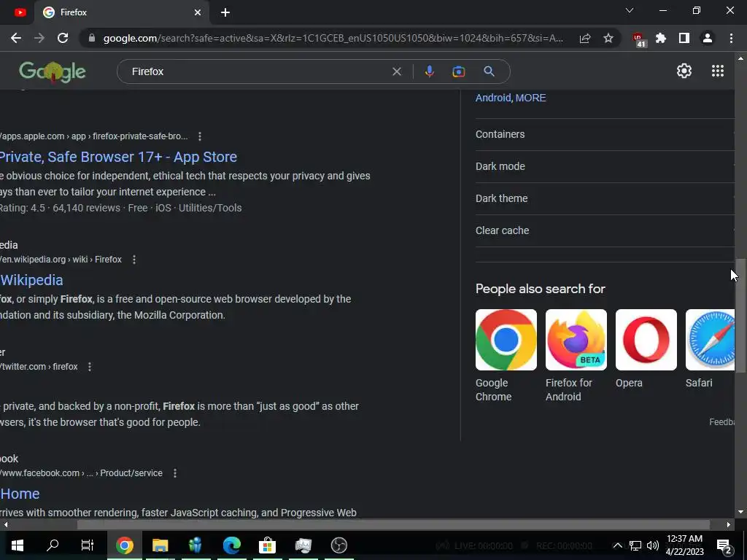
Task: Open more options for twitter.com result
Action: 90,367
